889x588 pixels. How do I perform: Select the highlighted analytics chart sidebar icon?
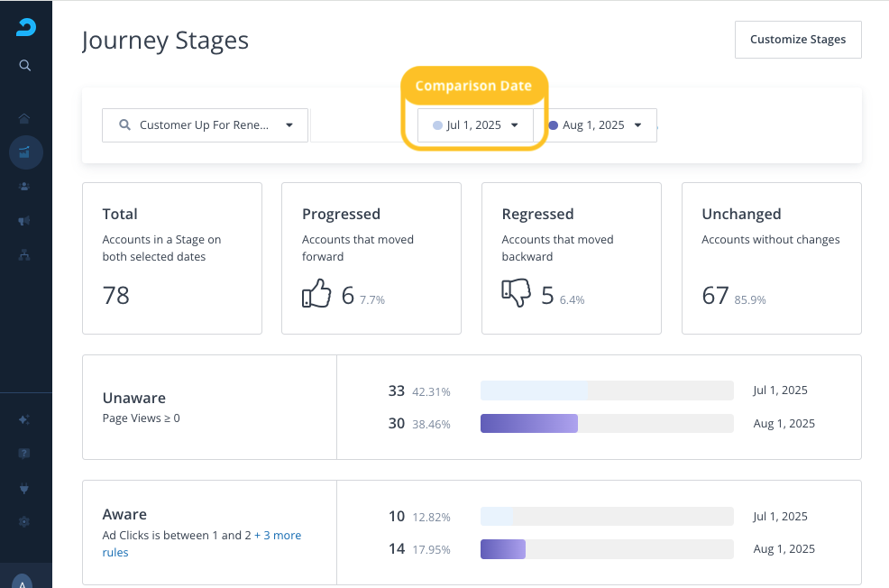click(25, 152)
